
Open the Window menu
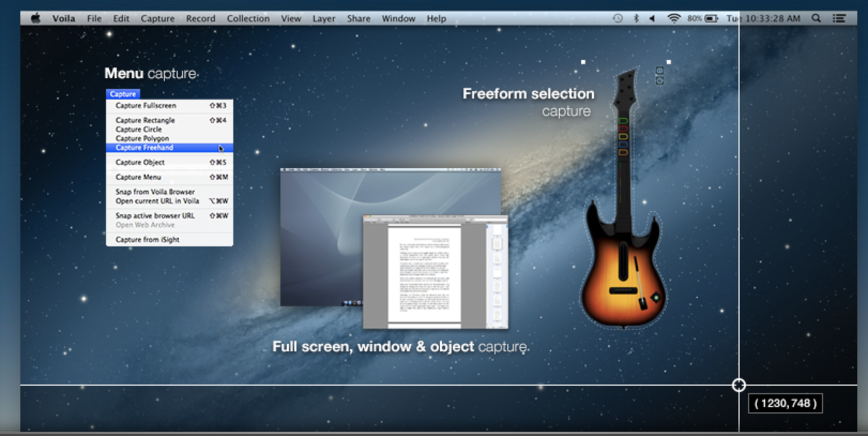398,18
